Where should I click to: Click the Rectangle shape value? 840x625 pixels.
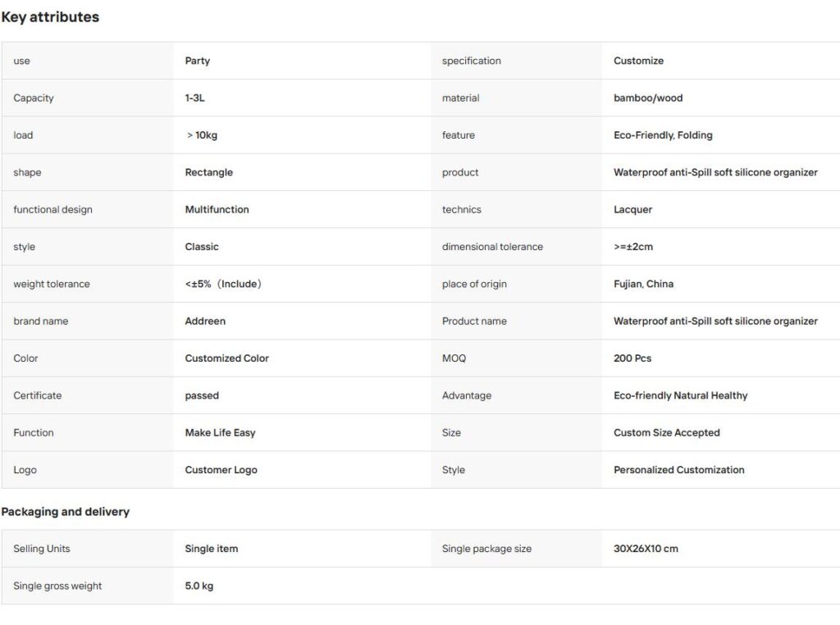tap(209, 172)
